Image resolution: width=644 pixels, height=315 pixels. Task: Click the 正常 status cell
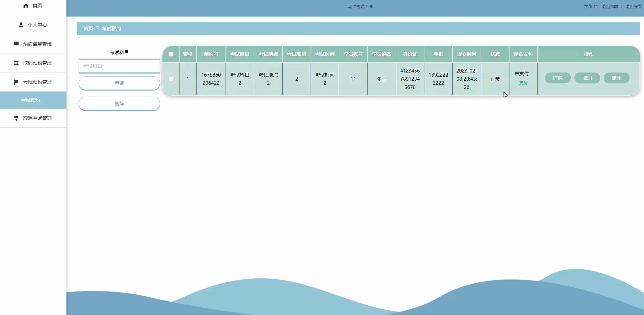[495, 79]
